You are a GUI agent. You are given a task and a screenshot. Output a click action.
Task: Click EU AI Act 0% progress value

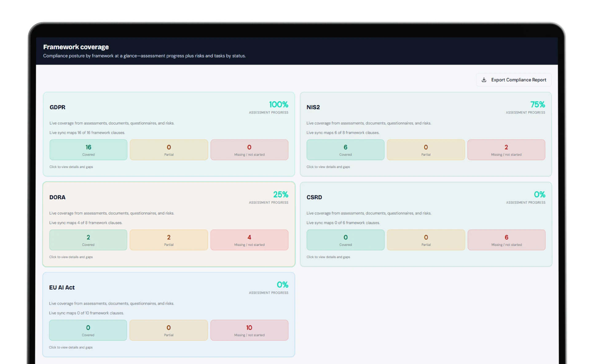(283, 285)
